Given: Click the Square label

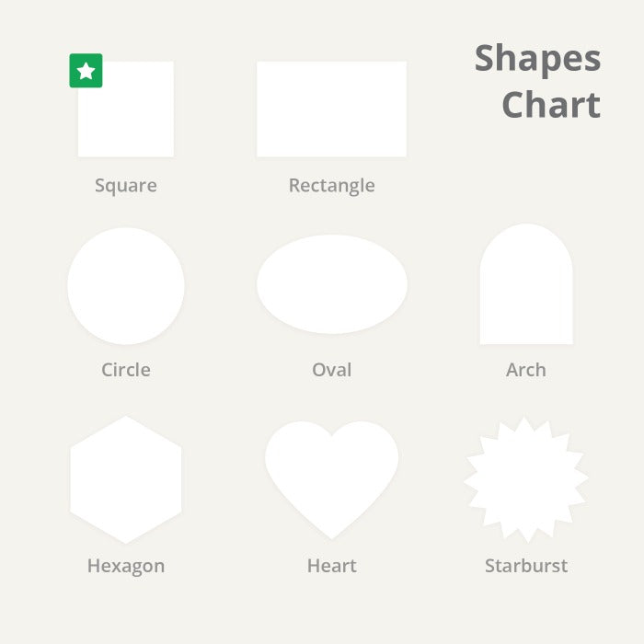Looking at the screenshot, I should pyautogui.click(x=126, y=186).
